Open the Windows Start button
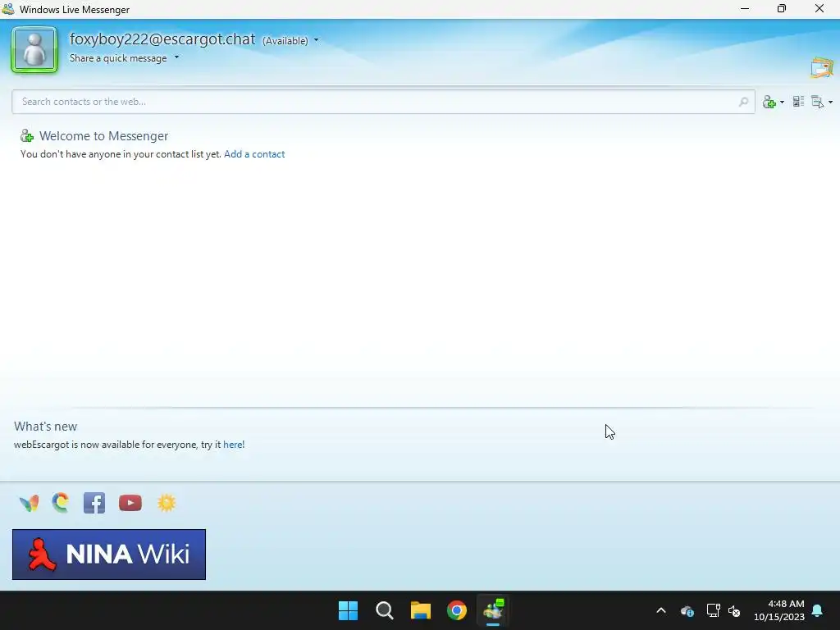Screen dimensions: 840x630 pyautogui.click(x=348, y=610)
